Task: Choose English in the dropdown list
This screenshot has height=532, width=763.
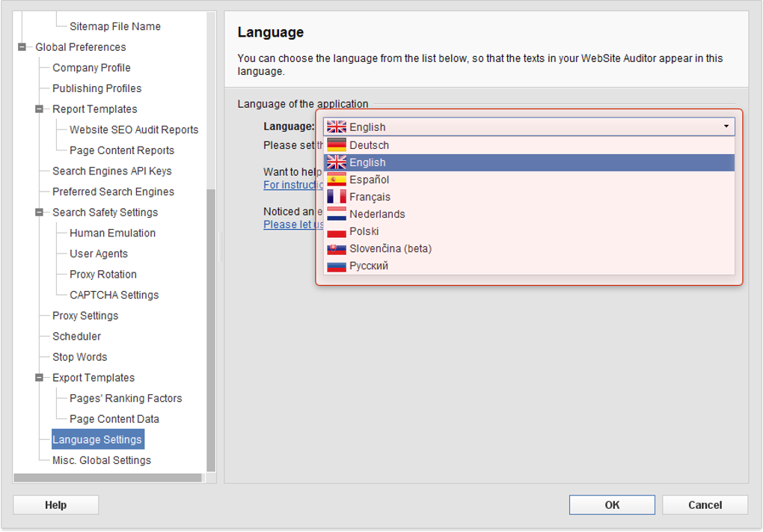Action: click(529, 162)
